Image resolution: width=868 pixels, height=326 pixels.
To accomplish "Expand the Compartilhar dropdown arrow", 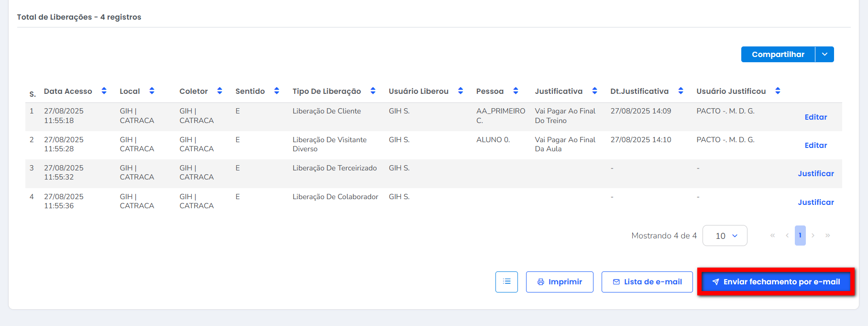I will click(x=824, y=55).
